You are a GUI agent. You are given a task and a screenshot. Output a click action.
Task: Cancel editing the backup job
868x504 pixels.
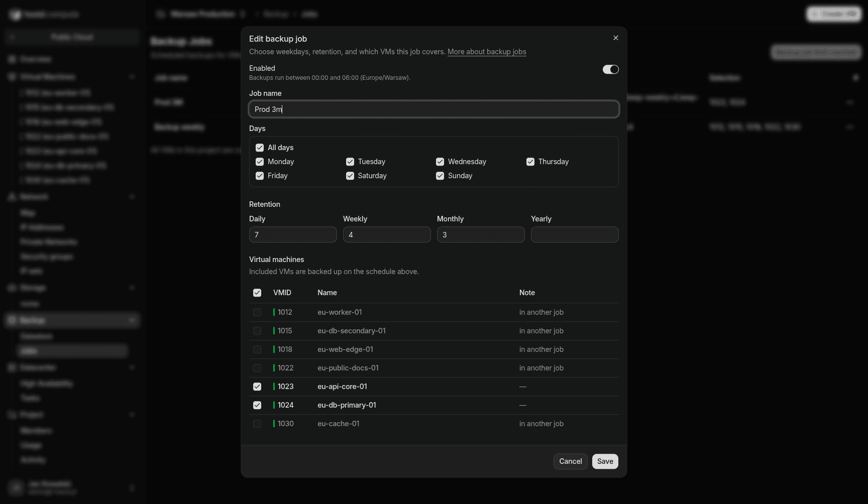pos(571,461)
